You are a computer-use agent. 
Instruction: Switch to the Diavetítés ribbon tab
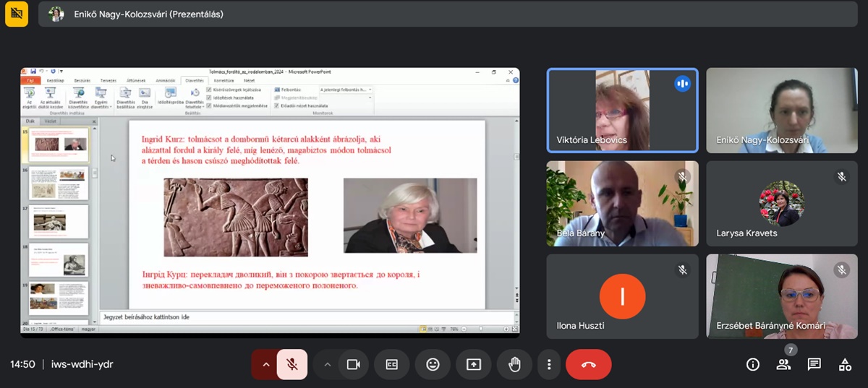[195, 80]
